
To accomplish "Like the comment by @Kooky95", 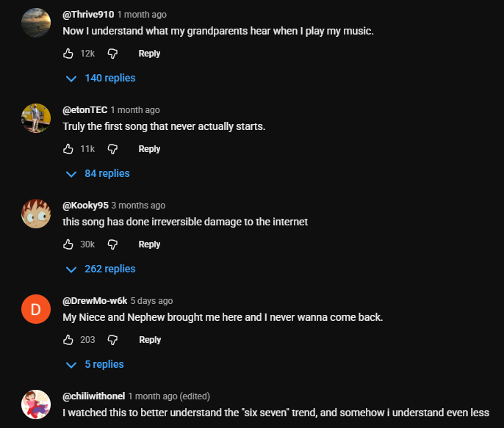I will (x=68, y=244).
